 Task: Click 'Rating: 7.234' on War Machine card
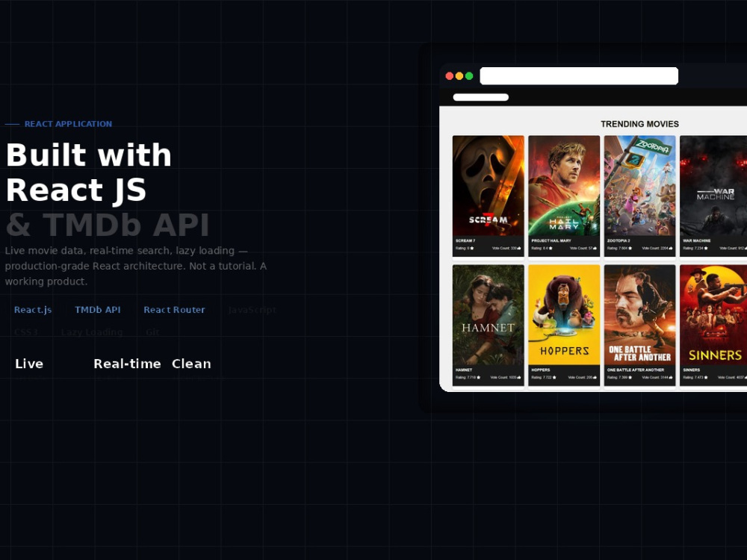tap(693, 248)
